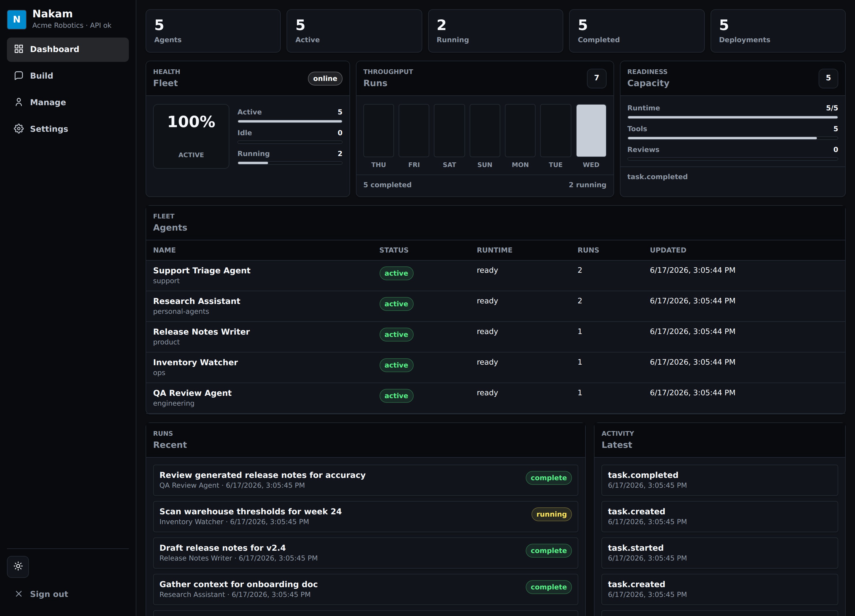Click the Runtime capacity progress bar

(x=733, y=117)
